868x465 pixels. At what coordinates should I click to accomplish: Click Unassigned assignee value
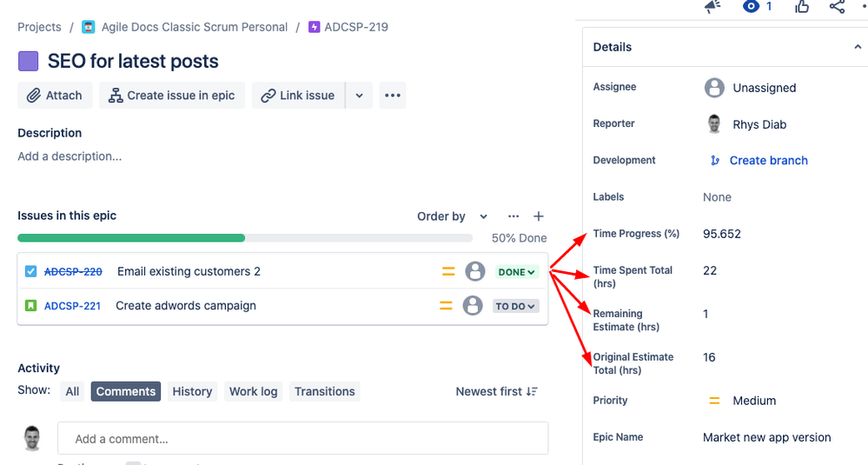[765, 88]
